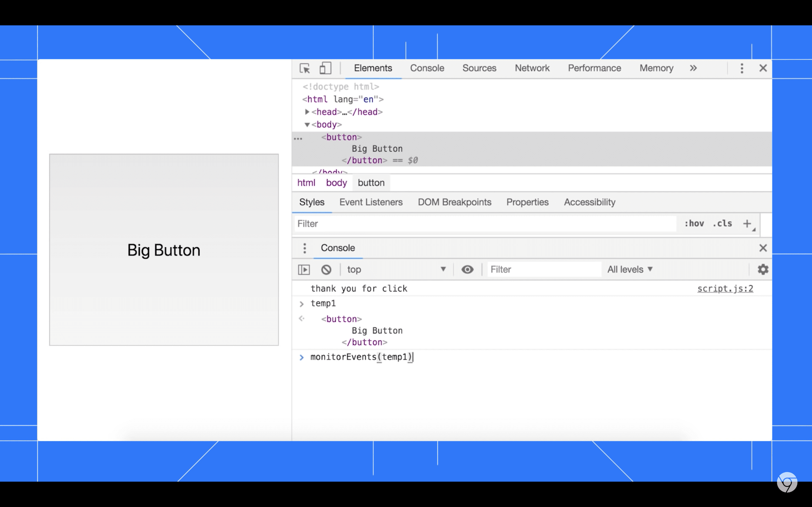The height and width of the screenshot is (507, 812).
Task: Switch to the Sources tab
Action: click(479, 68)
